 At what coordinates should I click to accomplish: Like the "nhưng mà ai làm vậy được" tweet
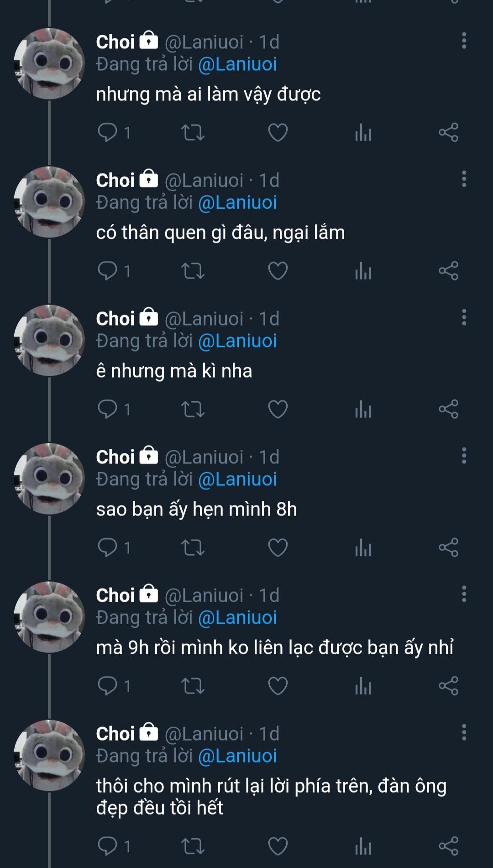coord(278,132)
